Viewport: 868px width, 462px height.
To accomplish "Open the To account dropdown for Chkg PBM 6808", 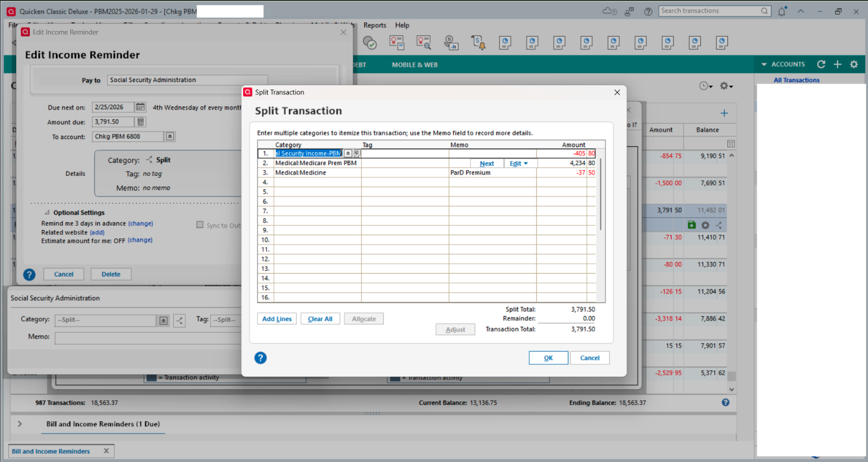I will point(170,136).
